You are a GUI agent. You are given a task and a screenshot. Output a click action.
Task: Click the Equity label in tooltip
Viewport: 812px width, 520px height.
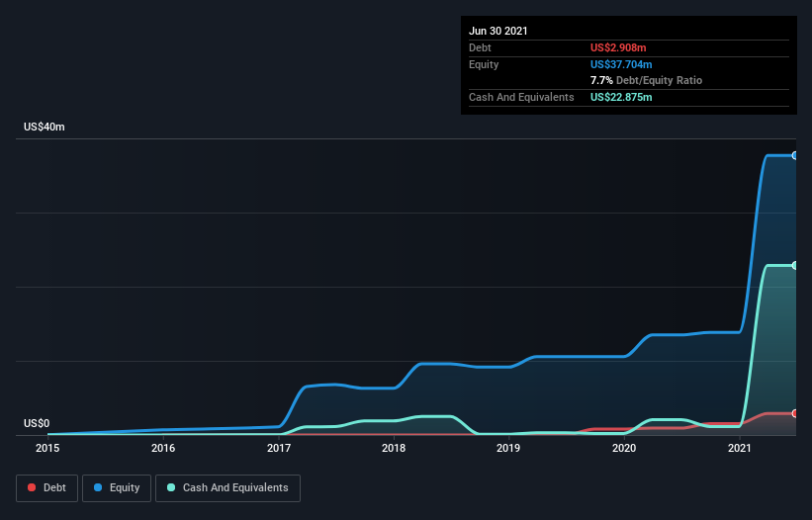(484, 64)
